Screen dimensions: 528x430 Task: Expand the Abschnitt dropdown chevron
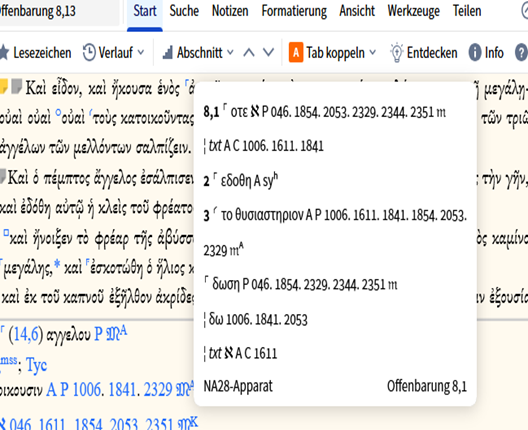(x=230, y=53)
